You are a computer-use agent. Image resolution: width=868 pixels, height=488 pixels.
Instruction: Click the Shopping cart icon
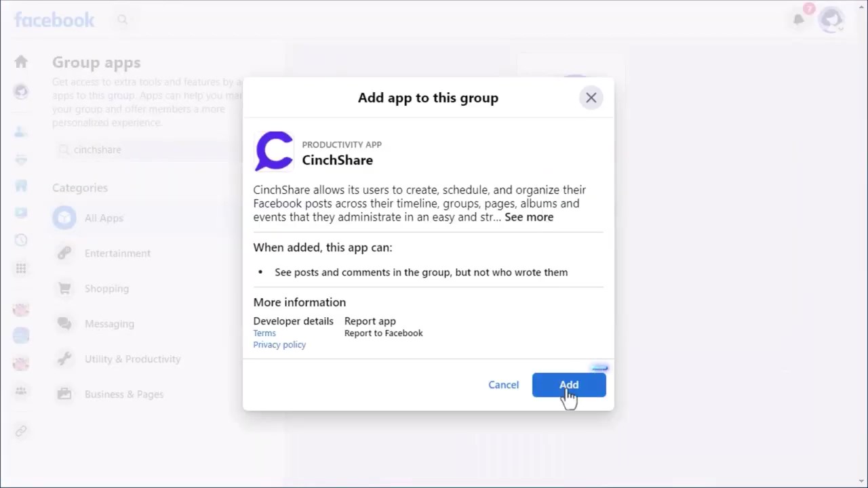(64, 288)
